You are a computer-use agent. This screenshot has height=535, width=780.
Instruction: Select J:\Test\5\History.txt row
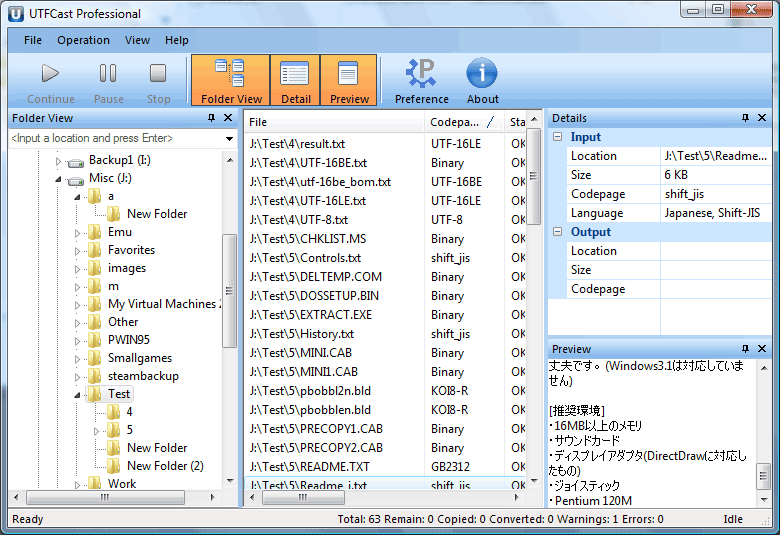click(386, 334)
